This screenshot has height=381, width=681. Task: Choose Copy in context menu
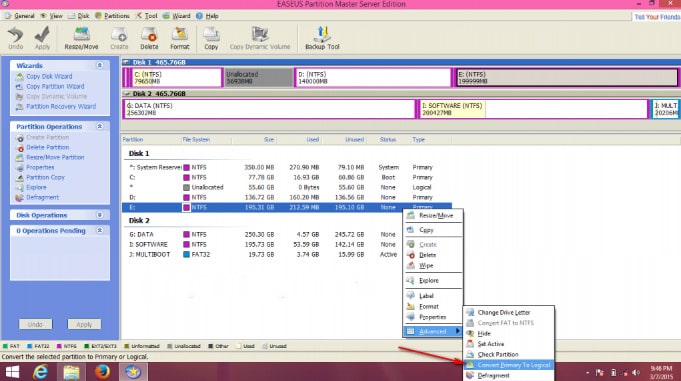[x=433, y=230]
